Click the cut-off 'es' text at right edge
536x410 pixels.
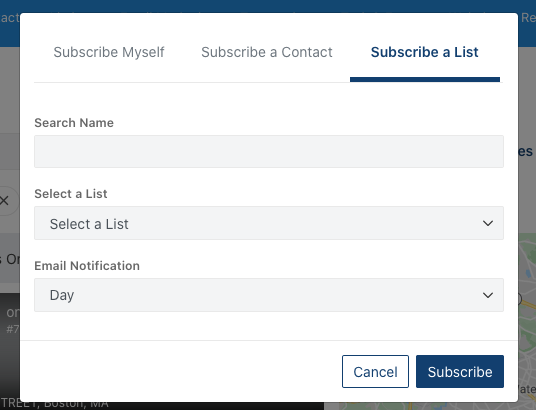tap(525, 151)
